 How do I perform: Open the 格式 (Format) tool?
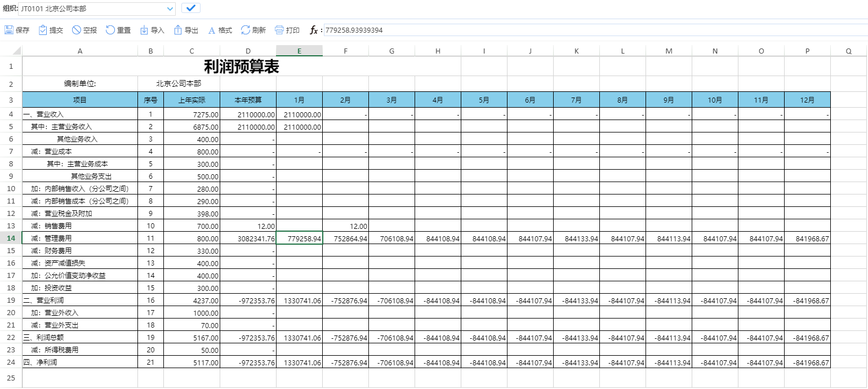click(212, 30)
